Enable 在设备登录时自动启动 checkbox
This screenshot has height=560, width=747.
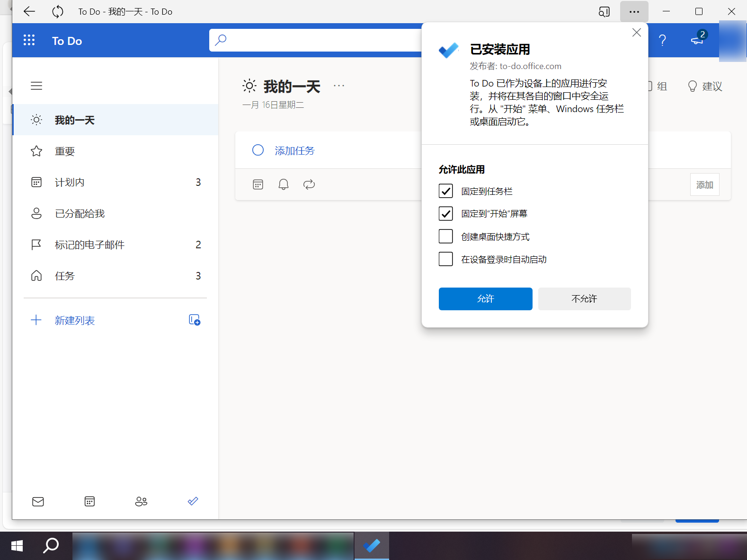445,259
